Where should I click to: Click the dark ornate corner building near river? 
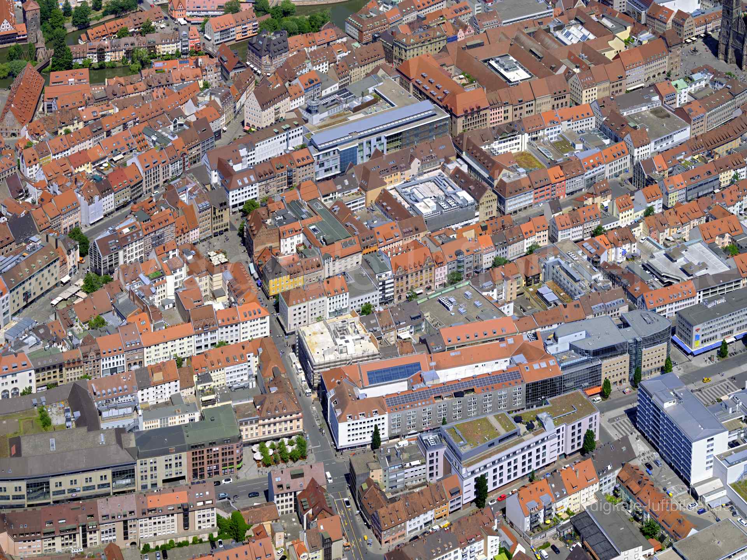point(267,51)
